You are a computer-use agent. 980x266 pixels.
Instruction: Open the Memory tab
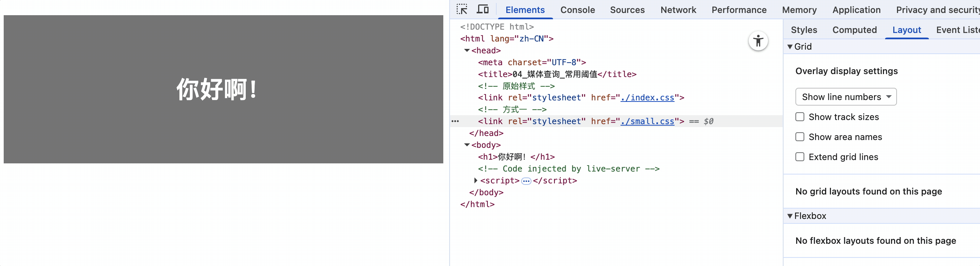tap(799, 10)
